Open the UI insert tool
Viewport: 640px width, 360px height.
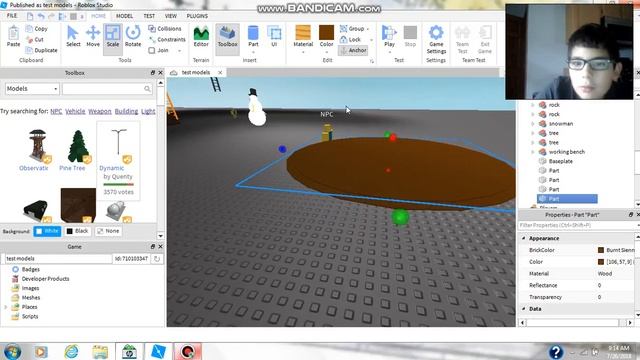coord(274,36)
